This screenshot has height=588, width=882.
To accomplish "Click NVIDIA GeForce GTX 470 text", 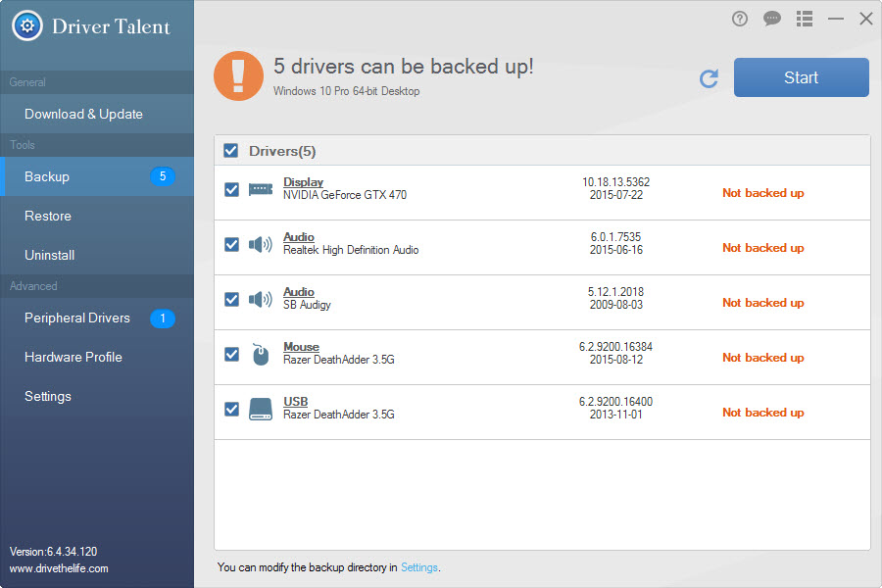I will tap(345, 195).
